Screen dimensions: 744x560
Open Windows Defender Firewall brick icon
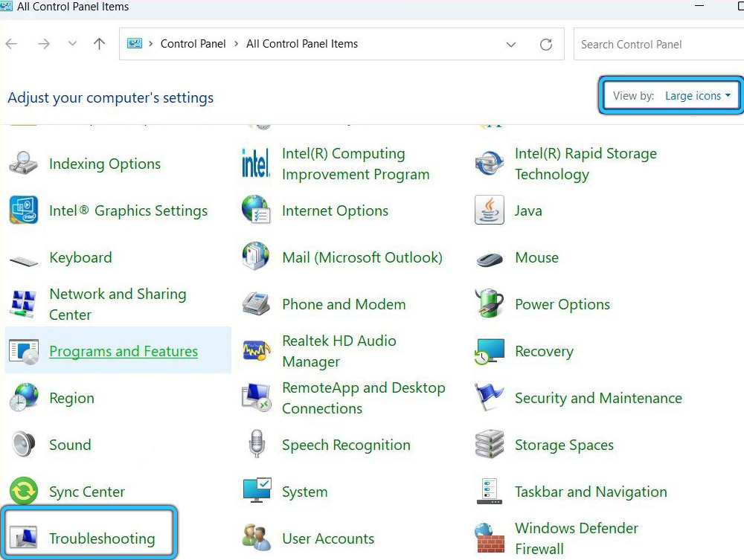[x=489, y=538]
